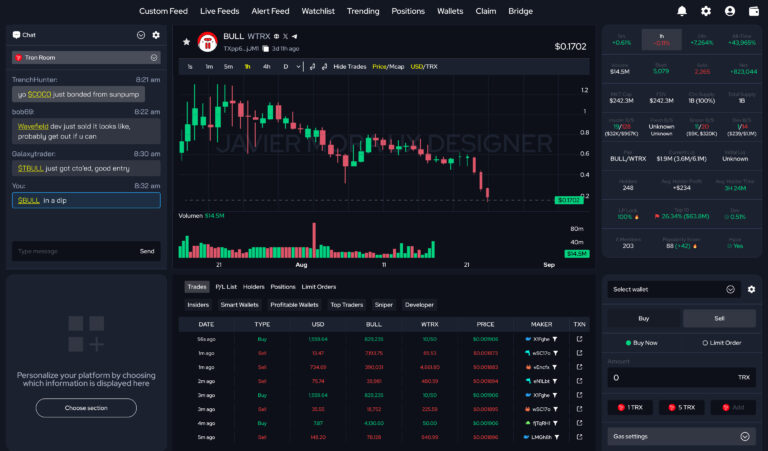Click the trade Amount input field

(681, 378)
